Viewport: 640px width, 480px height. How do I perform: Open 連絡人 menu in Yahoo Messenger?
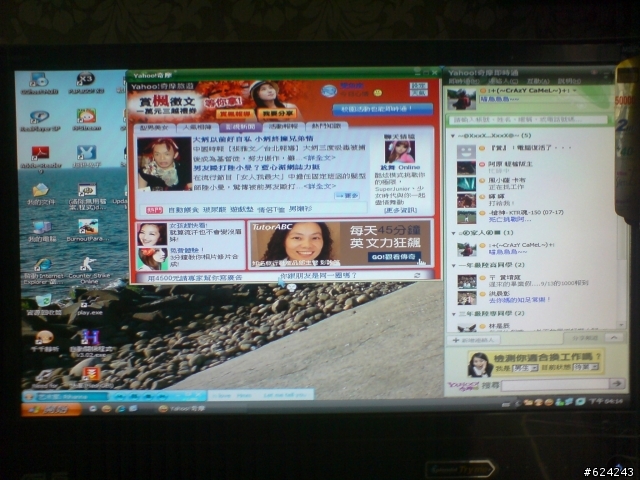[x=504, y=81]
